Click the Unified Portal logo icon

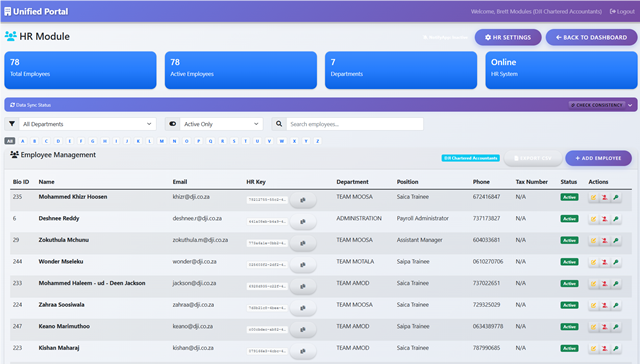point(8,11)
